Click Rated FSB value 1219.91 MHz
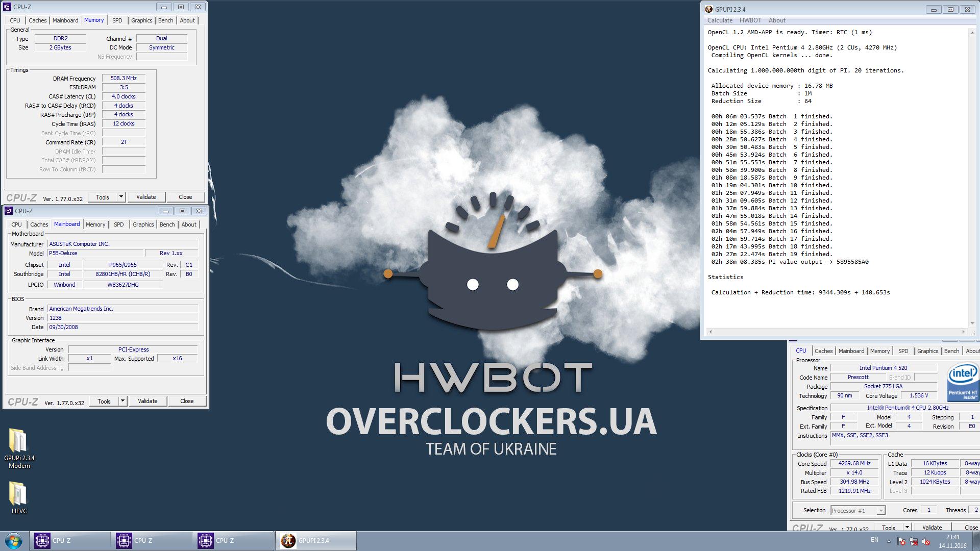980x551 pixels. click(854, 491)
